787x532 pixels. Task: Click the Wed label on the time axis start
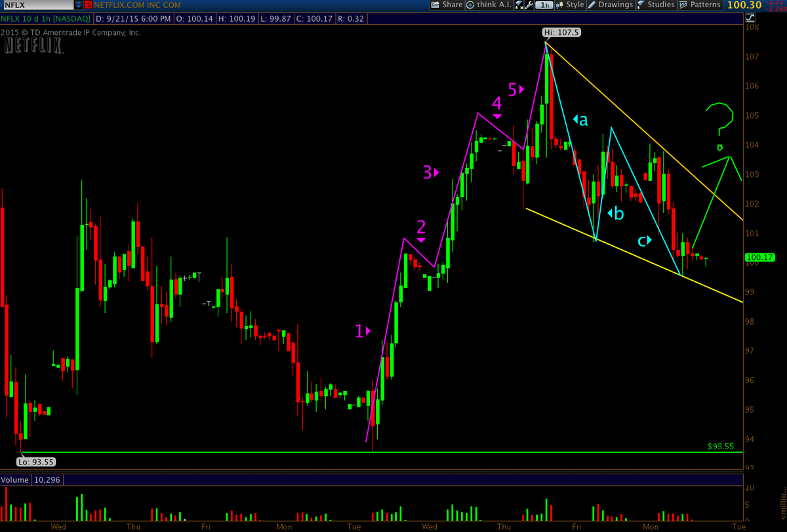58,526
